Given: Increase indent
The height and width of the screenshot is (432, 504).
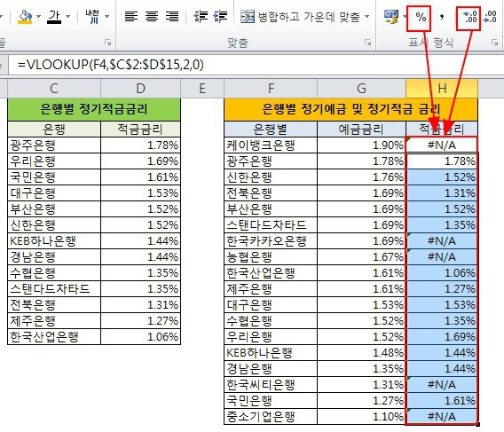Looking at the screenshot, I should click(220, 16).
